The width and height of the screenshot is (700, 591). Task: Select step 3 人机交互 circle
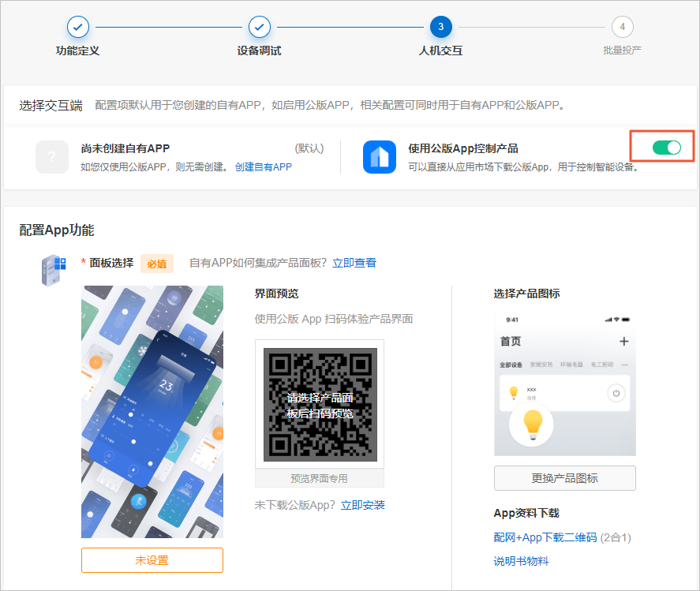pyautogui.click(x=440, y=28)
